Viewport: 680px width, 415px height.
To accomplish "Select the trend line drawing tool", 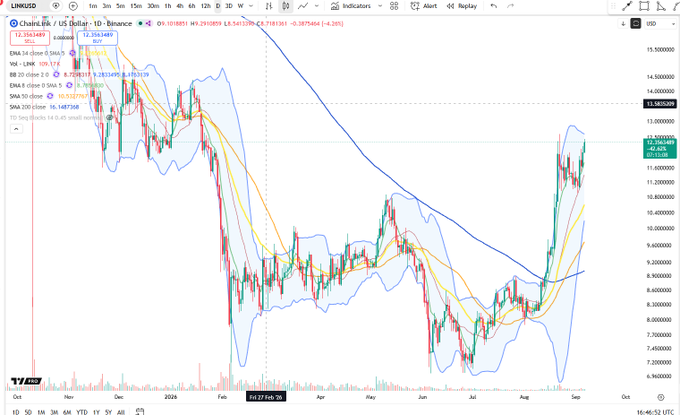I will point(627,6).
